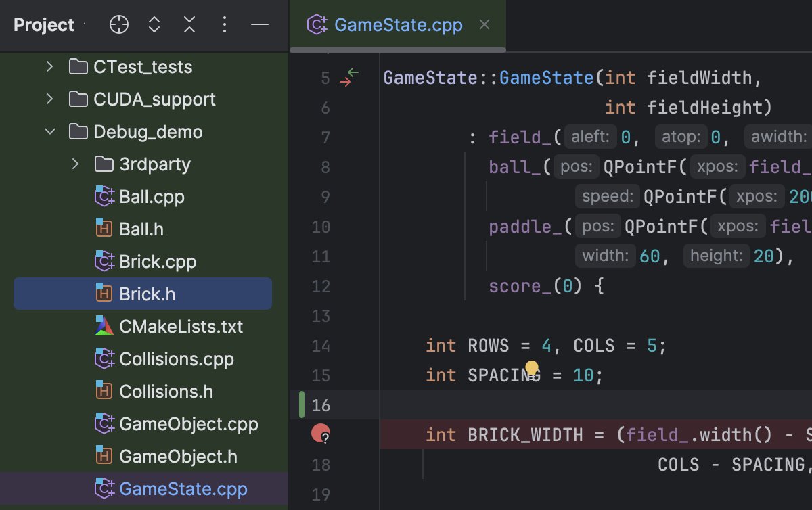The image size is (812, 510).
Task: Click the yellow lightbulb quick-fix icon
Action: point(532,368)
